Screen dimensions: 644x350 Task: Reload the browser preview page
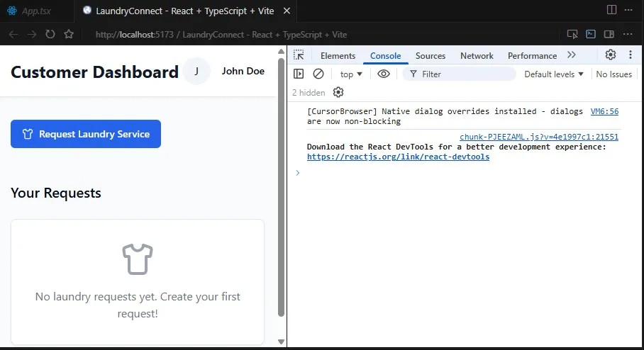[50, 34]
